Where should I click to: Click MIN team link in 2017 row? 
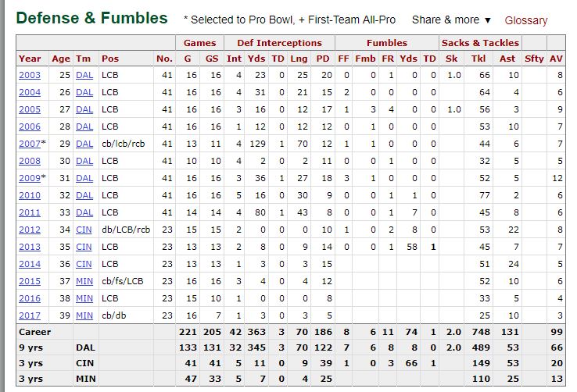point(84,315)
